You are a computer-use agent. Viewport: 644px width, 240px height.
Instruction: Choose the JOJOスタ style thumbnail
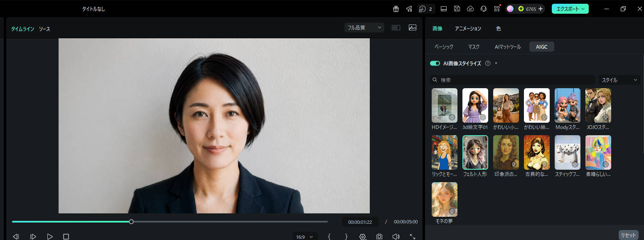[x=598, y=105]
